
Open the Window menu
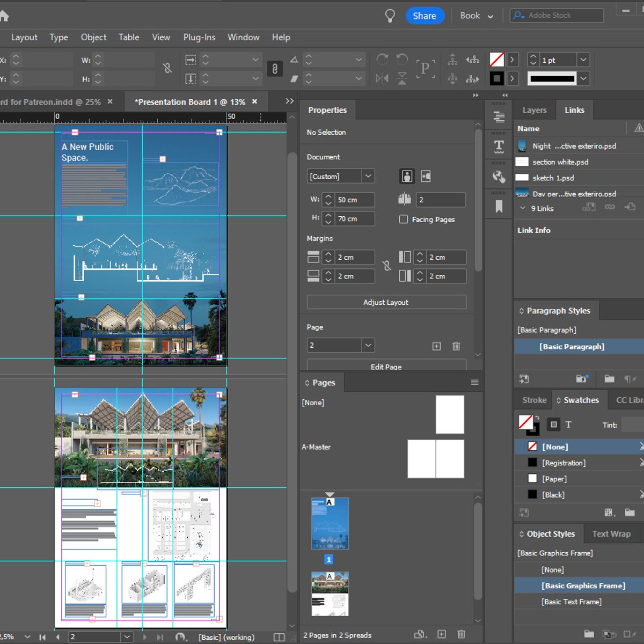tap(243, 37)
